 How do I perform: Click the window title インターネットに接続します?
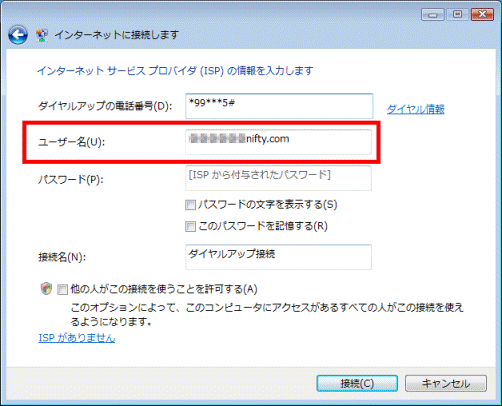click(116, 35)
